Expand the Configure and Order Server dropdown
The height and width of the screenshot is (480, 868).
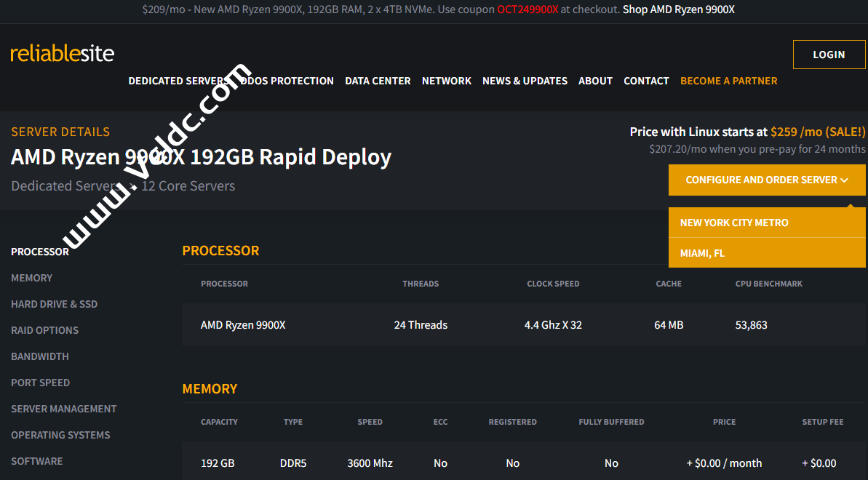point(767,180)
